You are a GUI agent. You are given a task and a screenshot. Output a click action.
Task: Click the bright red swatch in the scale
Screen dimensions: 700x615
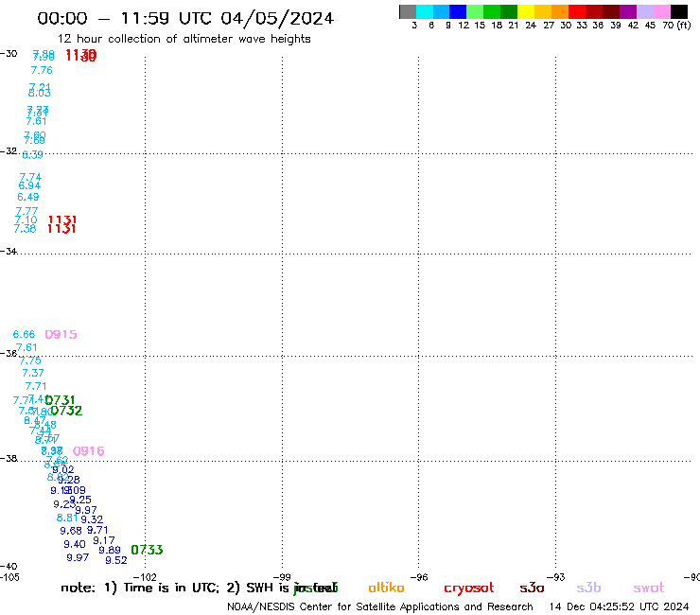(577, 11)
